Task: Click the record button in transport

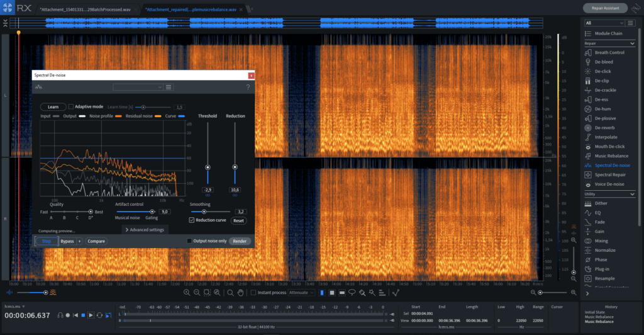Action: pyautogui.click(x=68, y=315)
